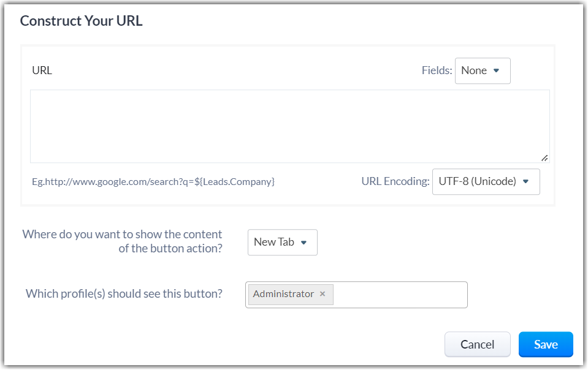Expand the UTF-8 (Unicode) encoding dropdown
Image resolution: width=588 pixels, height=370 pixels.
tap(486, 181)
